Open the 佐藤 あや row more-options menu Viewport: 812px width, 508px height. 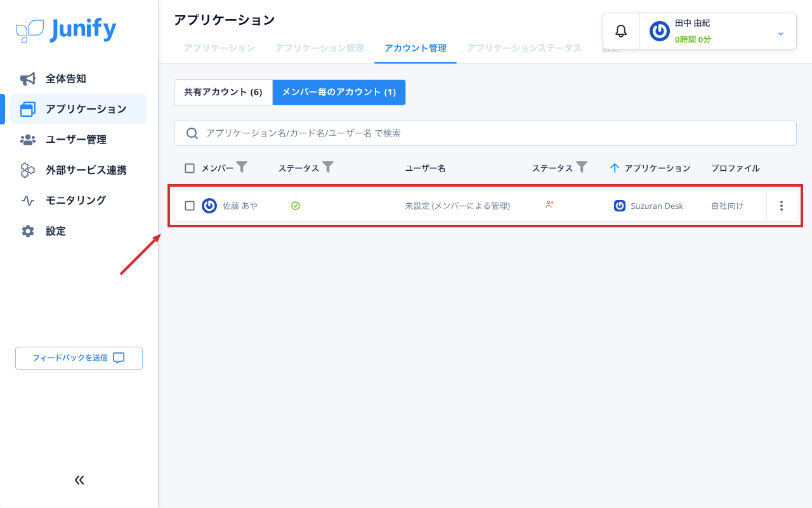coord(782,206)
